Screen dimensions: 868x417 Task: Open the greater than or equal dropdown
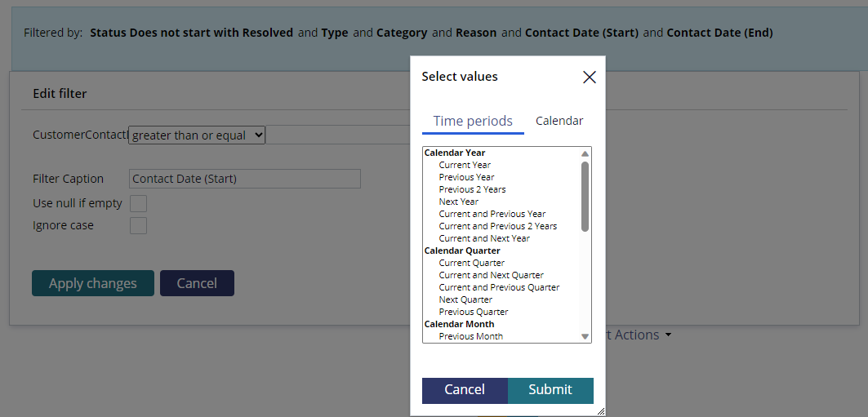pyautogui.click(x=197, y=135)
